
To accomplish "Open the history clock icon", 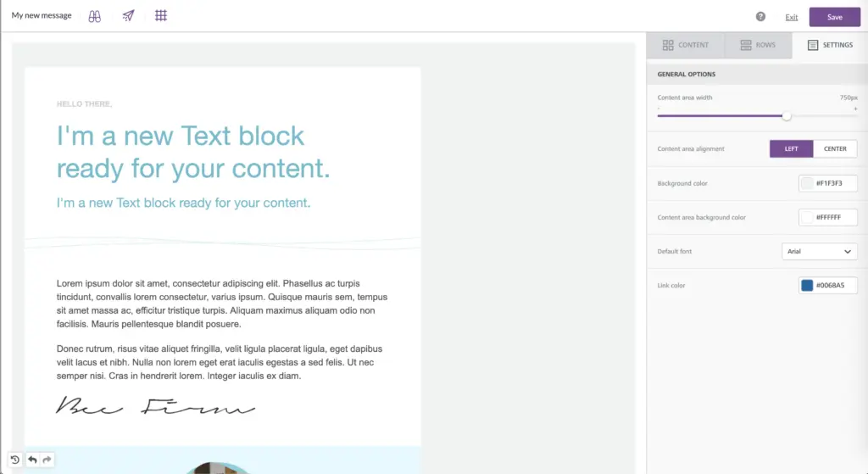I will pos(15,460).
